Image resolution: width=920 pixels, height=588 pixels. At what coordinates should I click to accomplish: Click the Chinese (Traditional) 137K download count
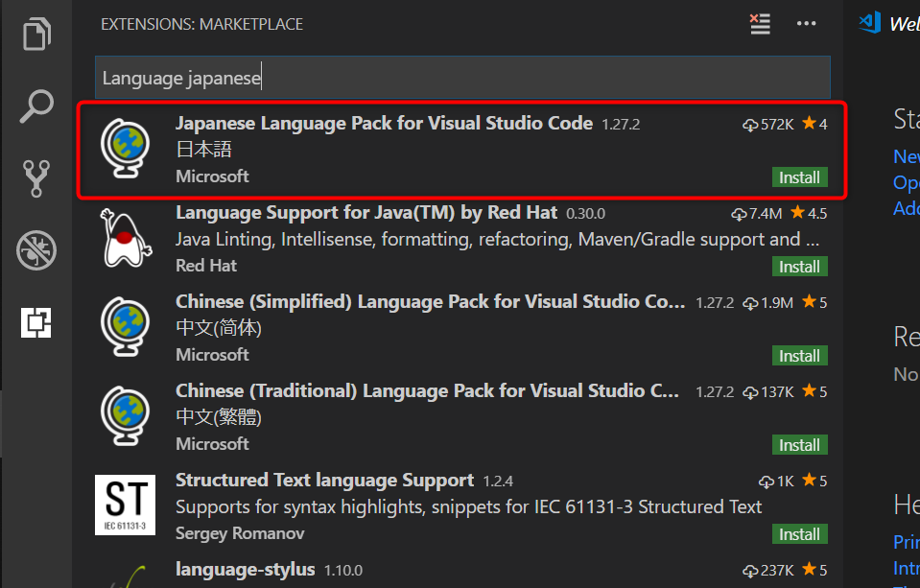[768, 392]
